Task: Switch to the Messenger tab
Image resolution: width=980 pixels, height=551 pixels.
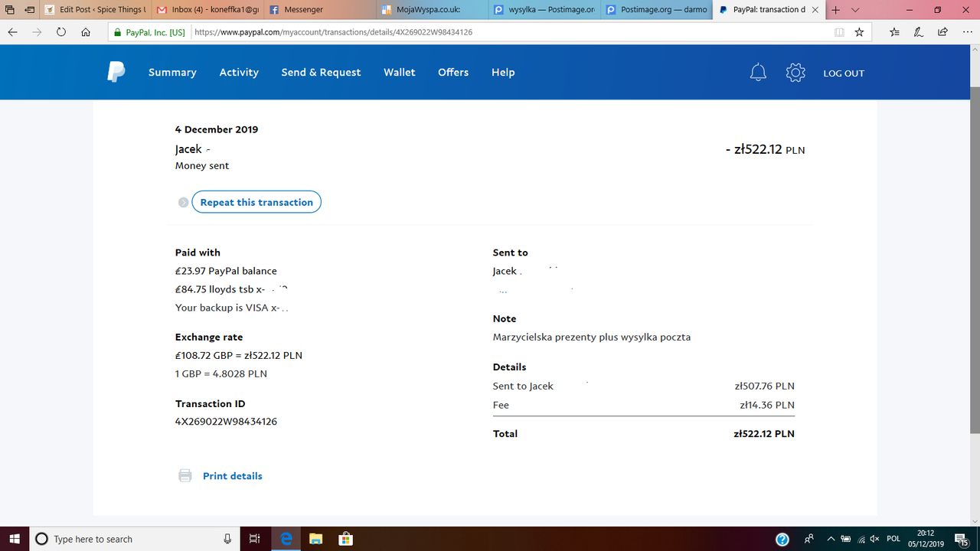Action: pyautogui.click(x=319, y=10)
